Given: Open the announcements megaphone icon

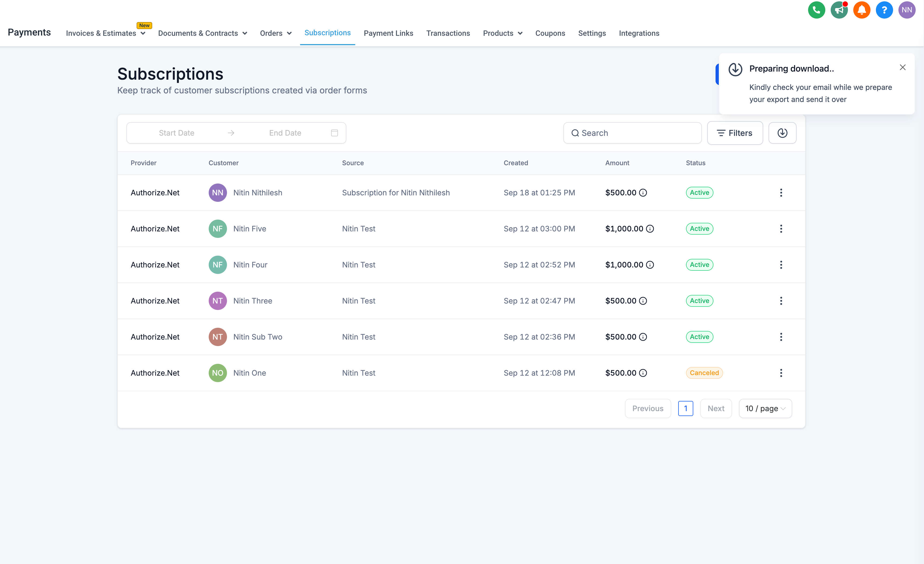Looking at the screenshot, I should 839,10.
